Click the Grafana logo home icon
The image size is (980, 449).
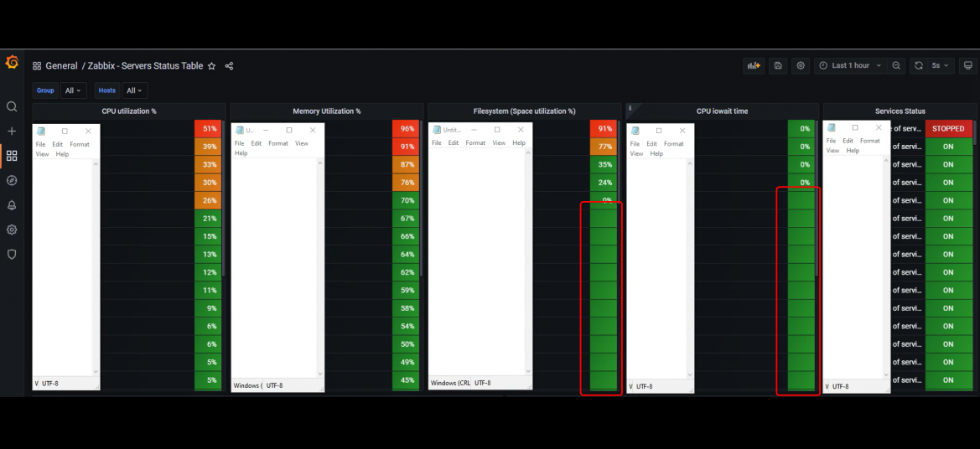[x=12, y=62]
